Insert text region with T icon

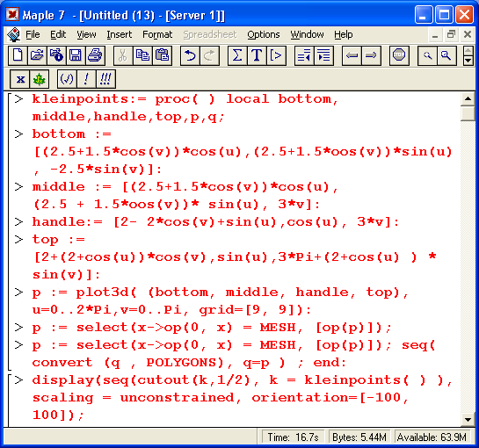tap(257, 55)
